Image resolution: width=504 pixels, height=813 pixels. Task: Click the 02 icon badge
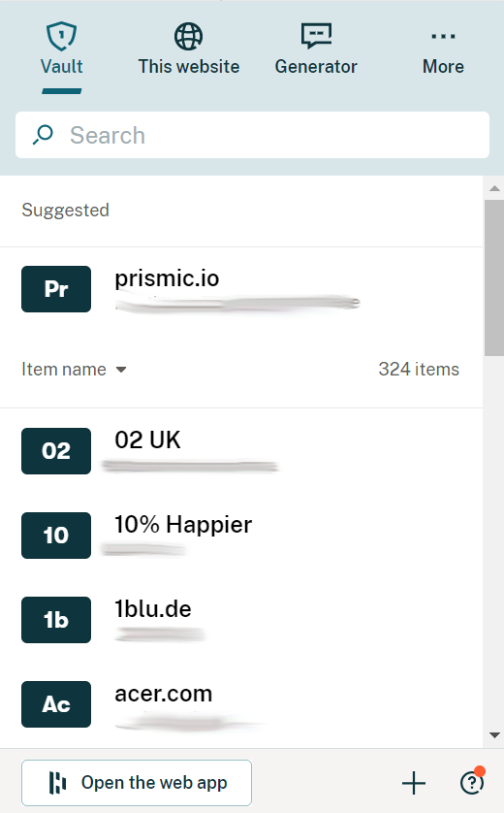point(56,450)
